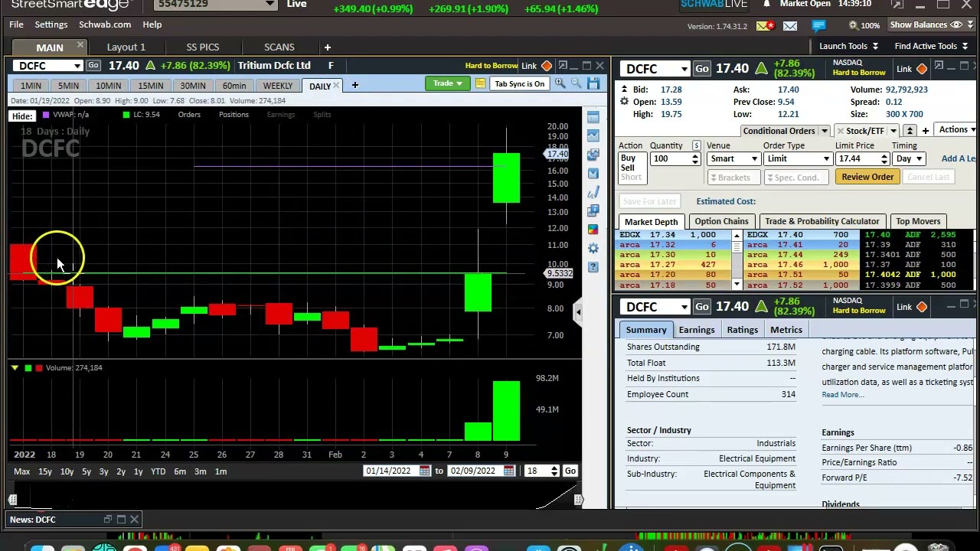Select the YTD range button

(x=158, y=471)
